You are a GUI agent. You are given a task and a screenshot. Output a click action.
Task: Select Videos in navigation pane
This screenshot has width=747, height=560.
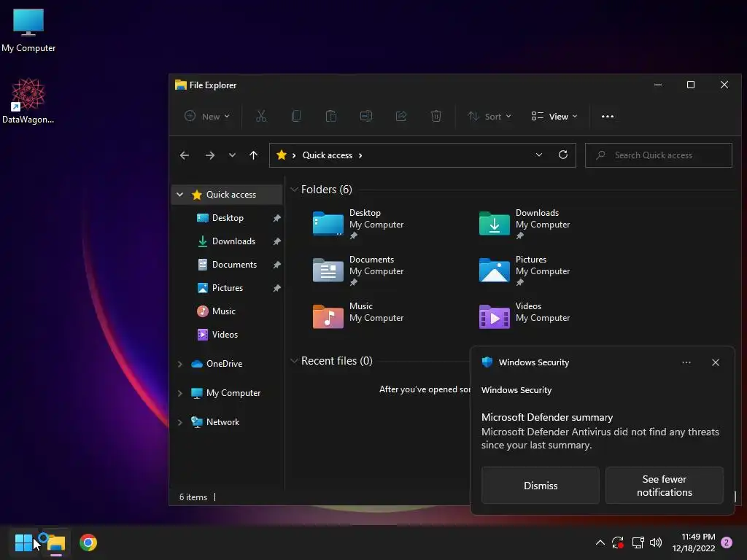(x=225, y=334)
